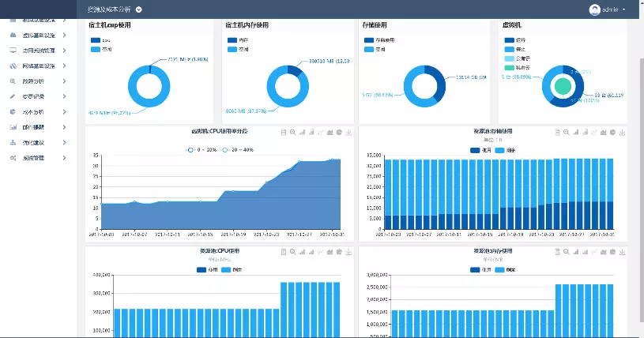
Task: Expand 变更记录 using its chevron
Action: point(65,96)
